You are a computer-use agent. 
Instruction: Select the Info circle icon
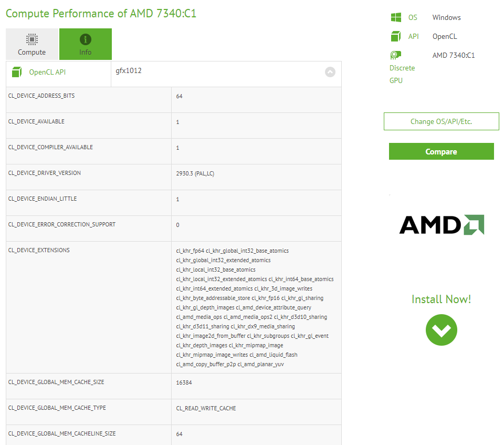pos(85,38)
